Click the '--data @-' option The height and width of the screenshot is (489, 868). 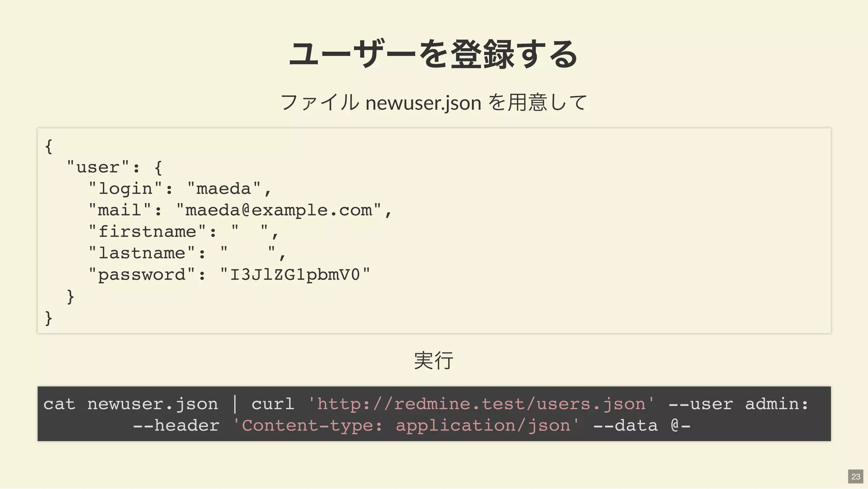(x=642, y=425)
